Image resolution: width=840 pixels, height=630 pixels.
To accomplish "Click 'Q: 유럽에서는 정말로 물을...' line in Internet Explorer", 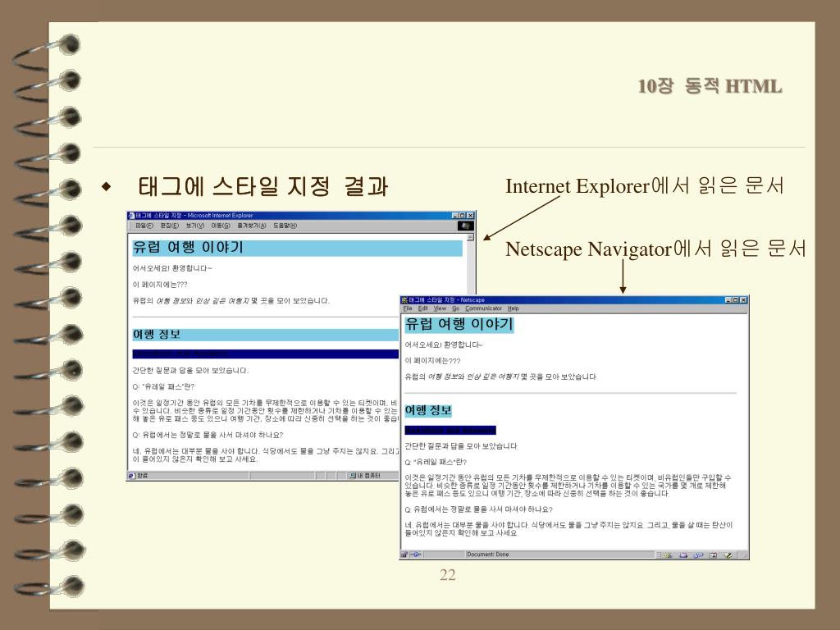I will 208,435.
